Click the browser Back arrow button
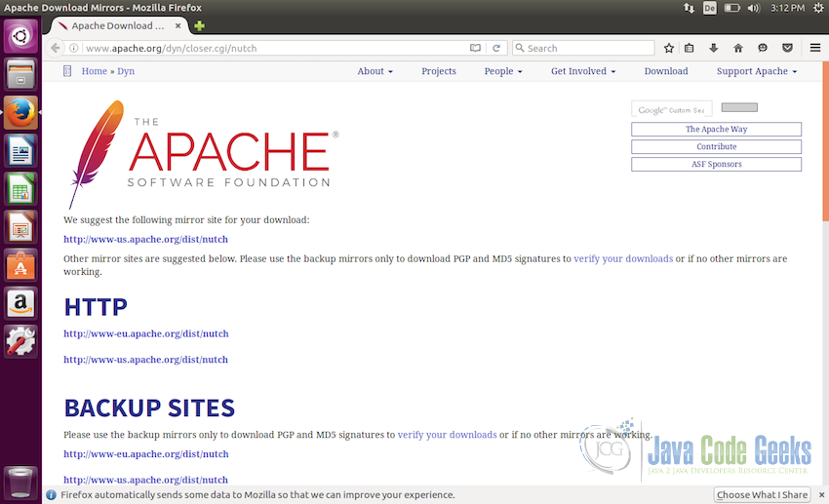This screenshot has width=829, height=504. tap(55, 48)
